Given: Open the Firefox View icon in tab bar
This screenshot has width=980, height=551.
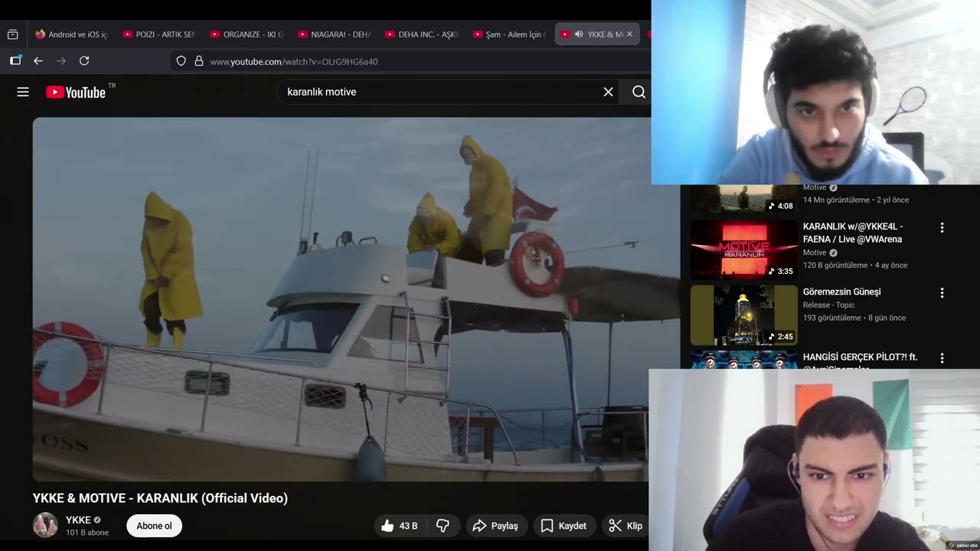Looking at the screenshot, I should pyautogui.click(x=12, y=34).
